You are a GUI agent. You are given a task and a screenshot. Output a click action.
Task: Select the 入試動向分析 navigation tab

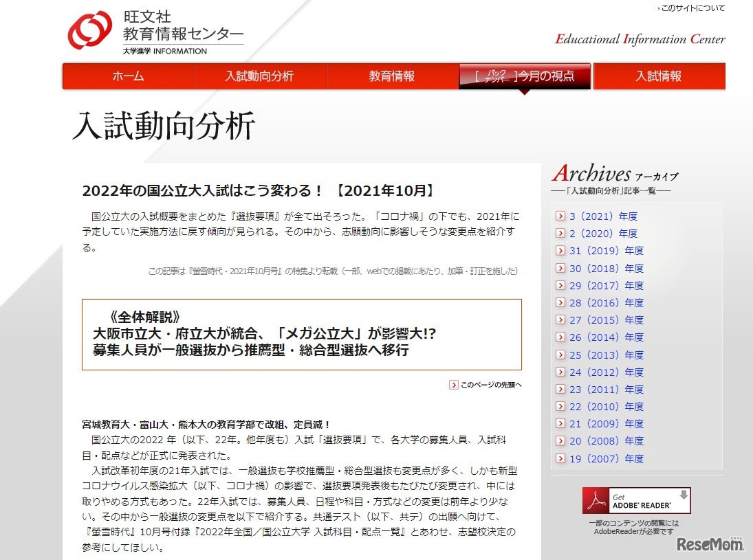pyautogui.click(x=260, y=76)
